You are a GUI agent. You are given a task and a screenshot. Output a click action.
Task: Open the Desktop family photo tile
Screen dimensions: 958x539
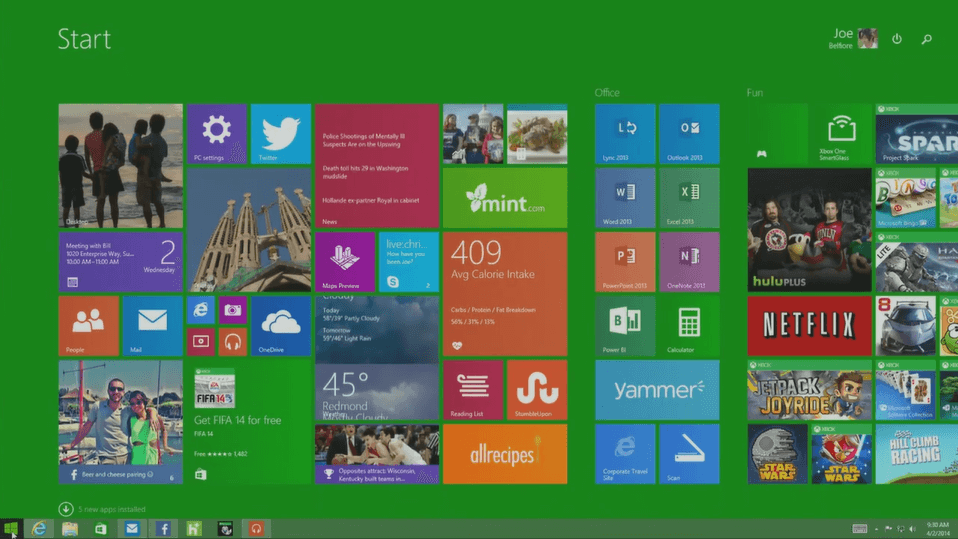tap(120, 166)
